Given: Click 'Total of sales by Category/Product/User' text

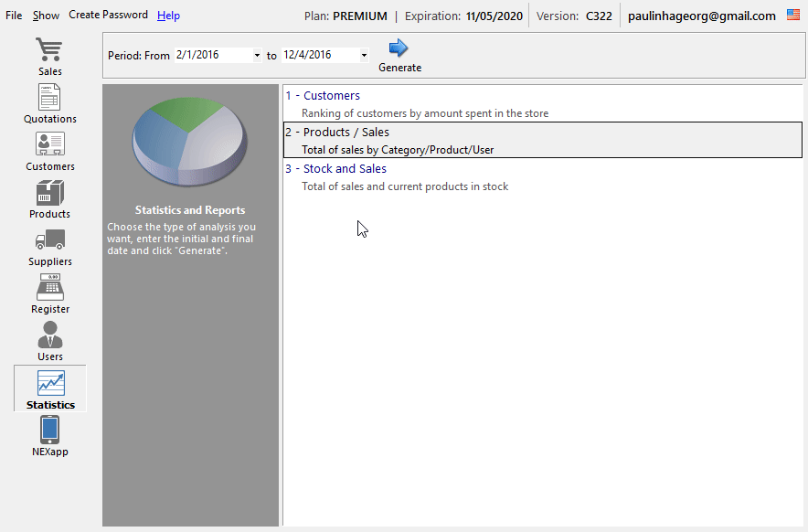Looking at the screenshot, I should click(398, 150).
